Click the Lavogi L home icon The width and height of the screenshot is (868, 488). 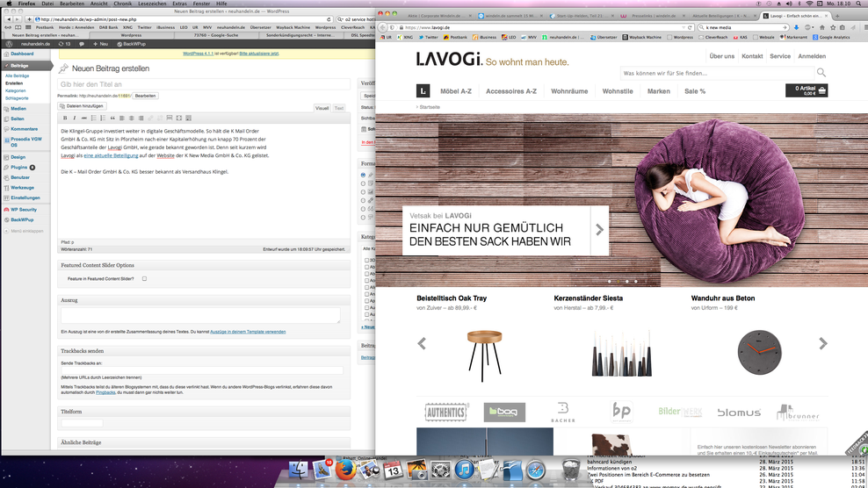tap(423, 90)
